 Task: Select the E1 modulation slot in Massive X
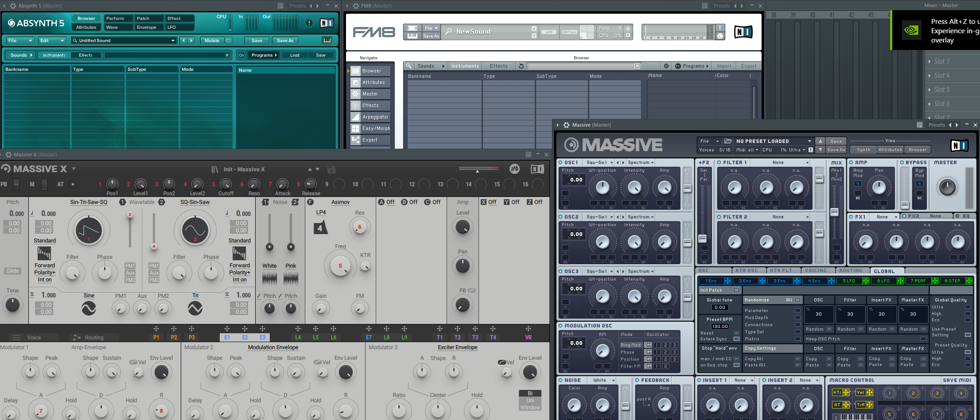click(x=227, y=337)
